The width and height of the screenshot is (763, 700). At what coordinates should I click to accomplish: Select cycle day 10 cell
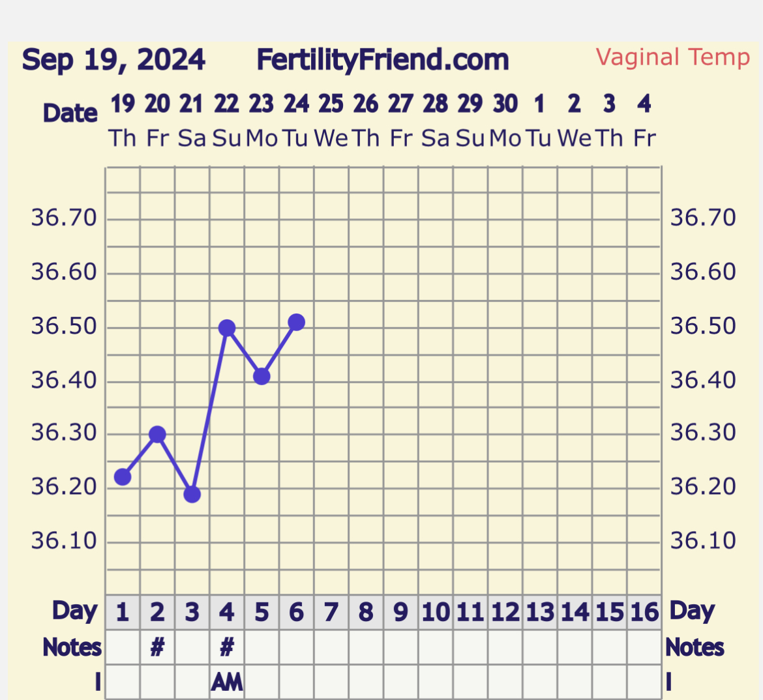point(436,612)
